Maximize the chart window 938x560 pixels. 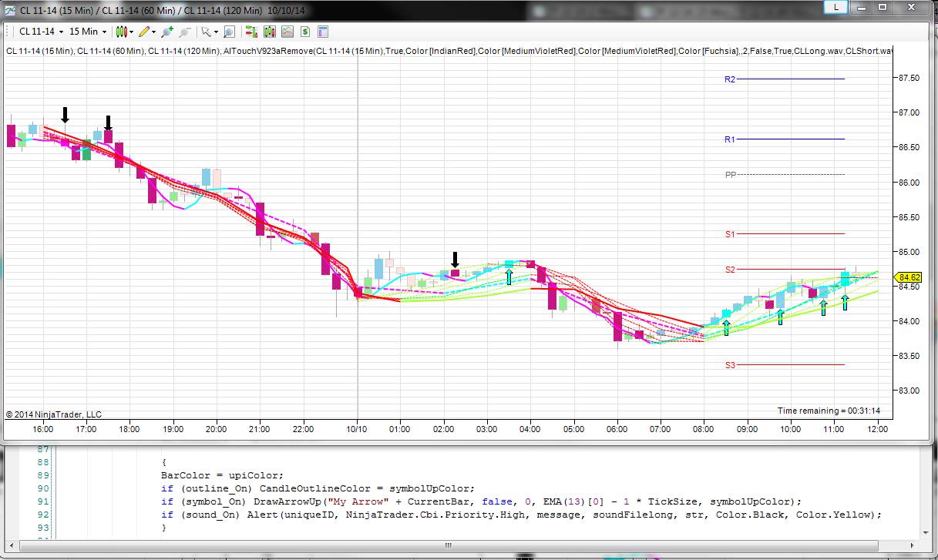coord(883,7)
